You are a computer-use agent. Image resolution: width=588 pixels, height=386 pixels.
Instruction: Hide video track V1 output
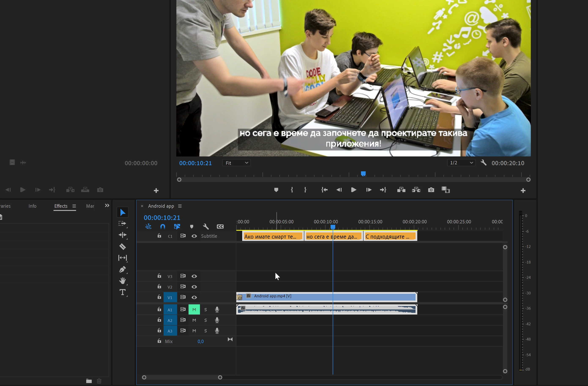194,297
